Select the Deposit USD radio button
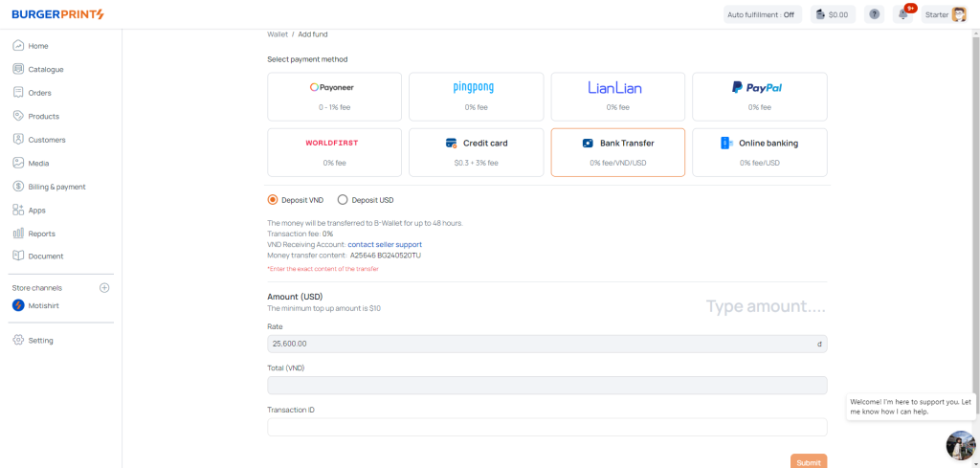Viewport: 980px width, 468px height. pyautogui.click(x=343, y=200)
